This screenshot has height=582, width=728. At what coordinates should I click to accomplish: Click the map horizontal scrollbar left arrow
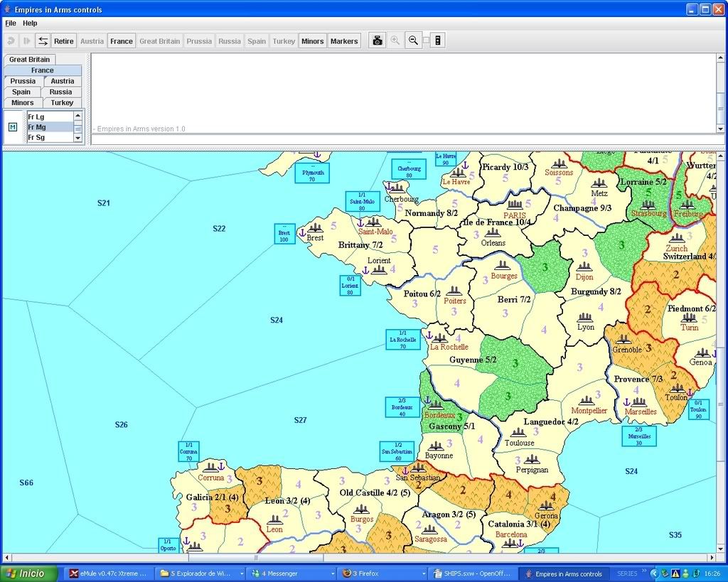point(7,557)
